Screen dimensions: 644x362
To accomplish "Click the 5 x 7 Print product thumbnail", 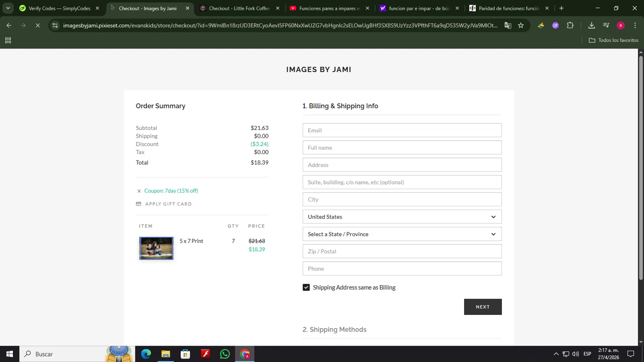I will coord(156,248).
